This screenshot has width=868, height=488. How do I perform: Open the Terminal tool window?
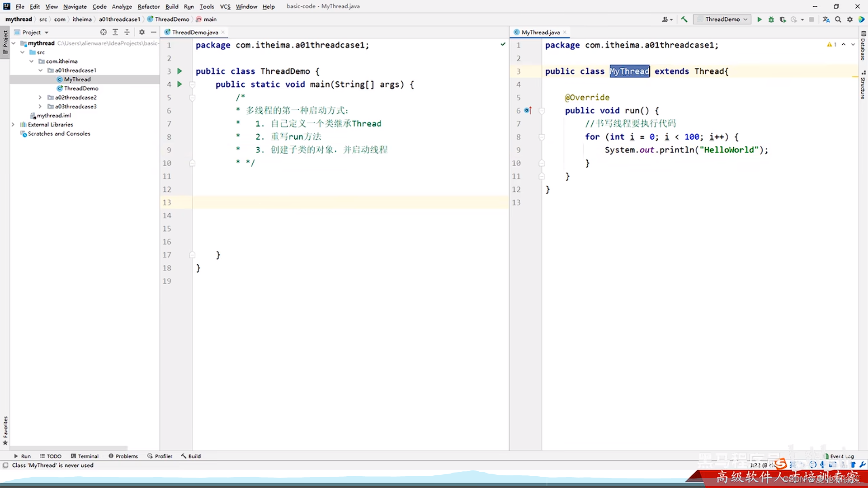pyautogui.click(x=85, y=456)
